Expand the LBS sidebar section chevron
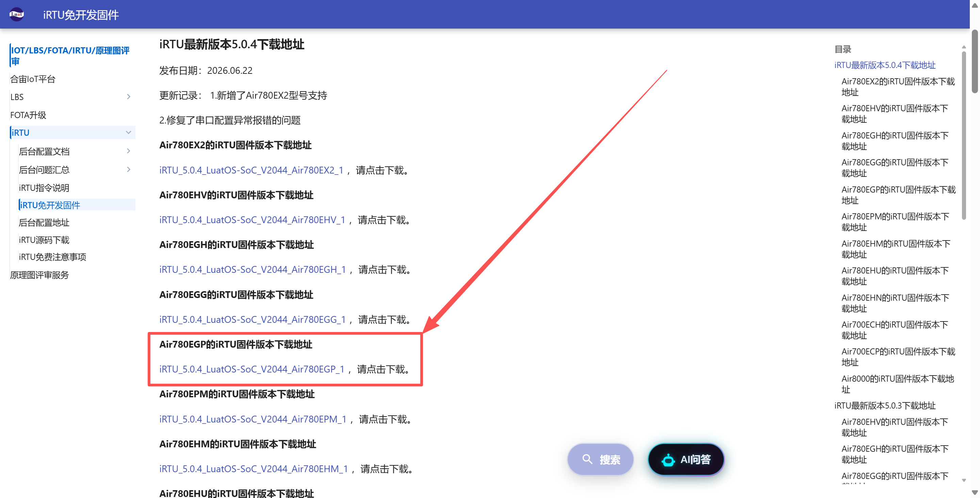Screen dimensions: 980x498 pos(129,97)
